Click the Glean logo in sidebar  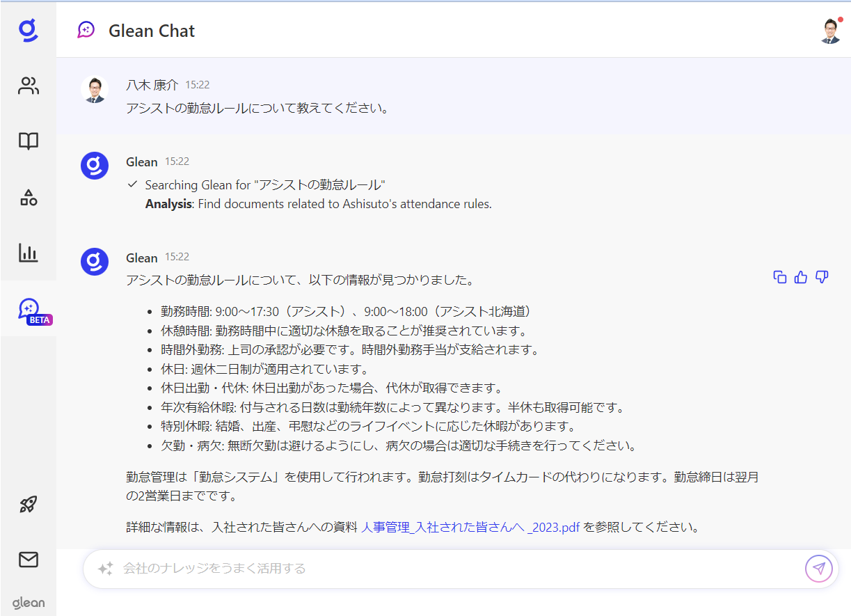click(x=28, y=31)
